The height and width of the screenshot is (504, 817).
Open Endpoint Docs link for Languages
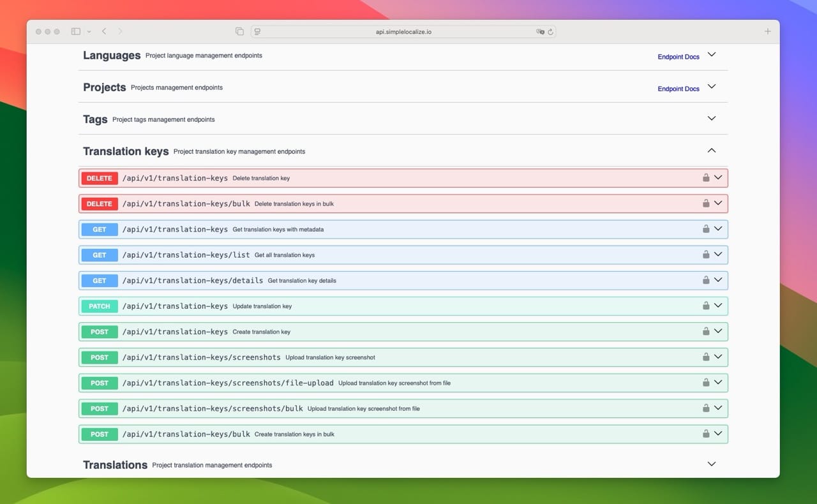[x=678, y=57]
